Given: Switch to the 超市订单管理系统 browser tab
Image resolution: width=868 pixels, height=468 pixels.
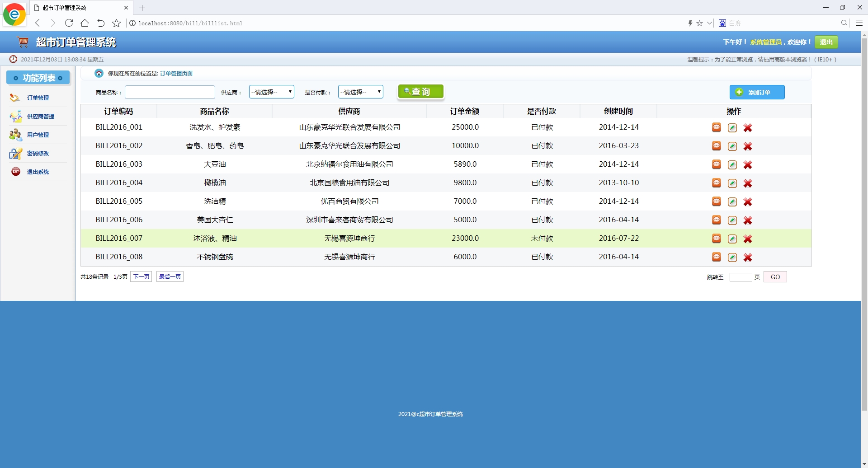Looking at the screenshot, I should (77, 8).
